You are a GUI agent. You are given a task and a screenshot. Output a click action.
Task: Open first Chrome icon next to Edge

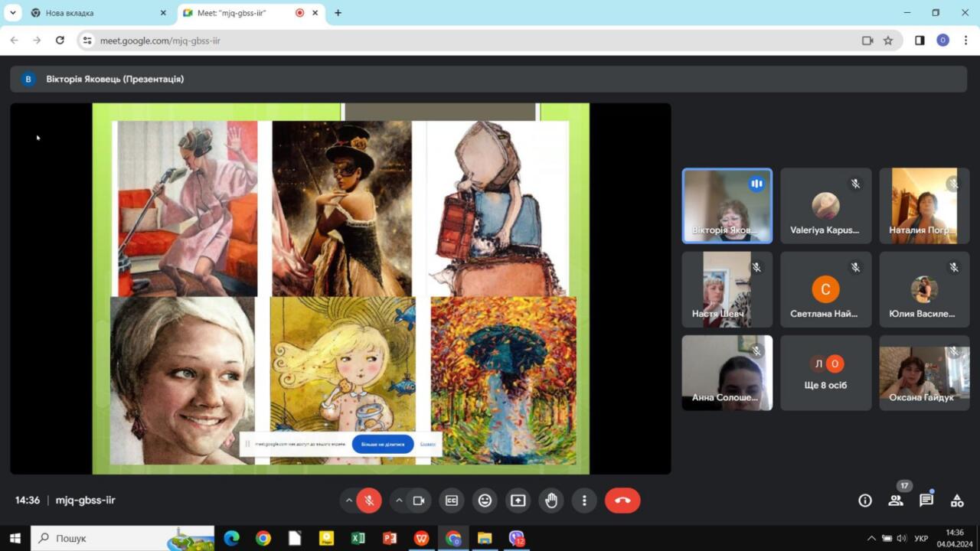pos(263,538)
